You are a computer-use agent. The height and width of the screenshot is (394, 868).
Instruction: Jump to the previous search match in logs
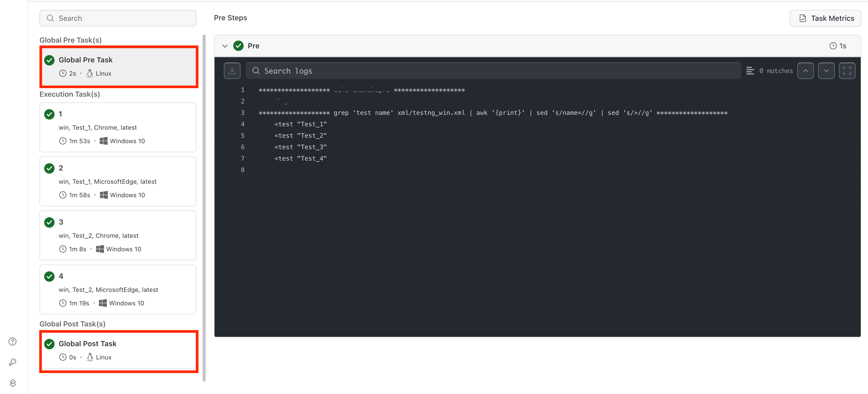point(806,70)
